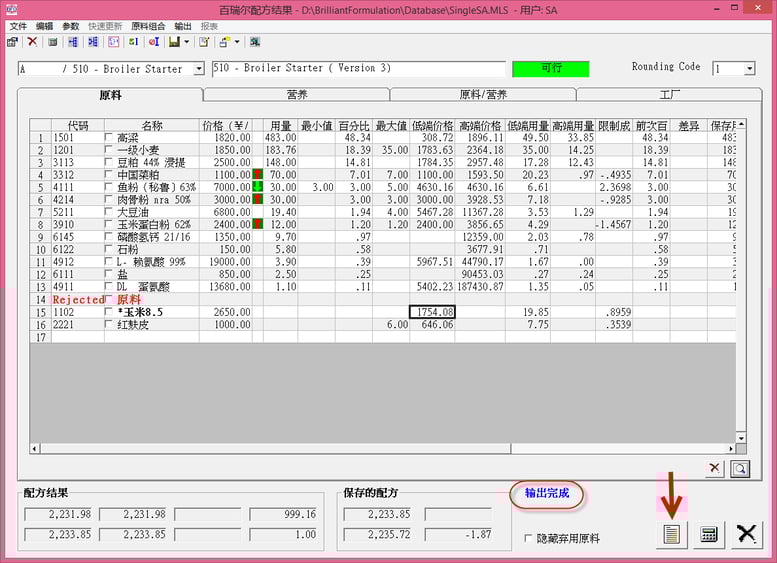Click the yellow-note window toolbar icon
Screen dimensions: 777x563
(224, 42)
